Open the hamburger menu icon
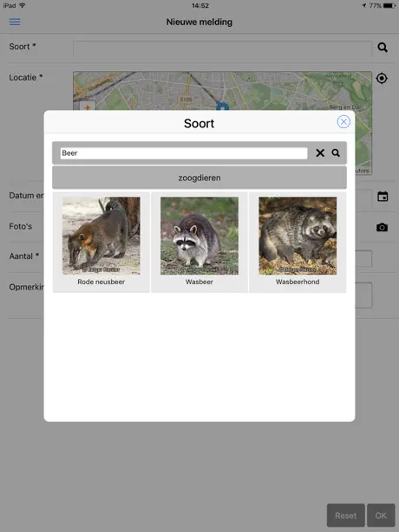Image resolution: width=399 pixels, height=532 pixels. [x=15, y=22]
